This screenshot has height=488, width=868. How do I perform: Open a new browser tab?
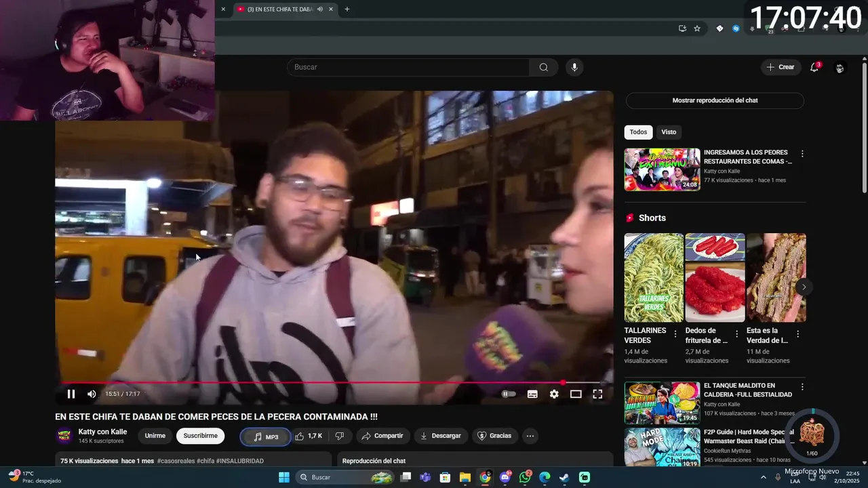click(x=347, y=9)
